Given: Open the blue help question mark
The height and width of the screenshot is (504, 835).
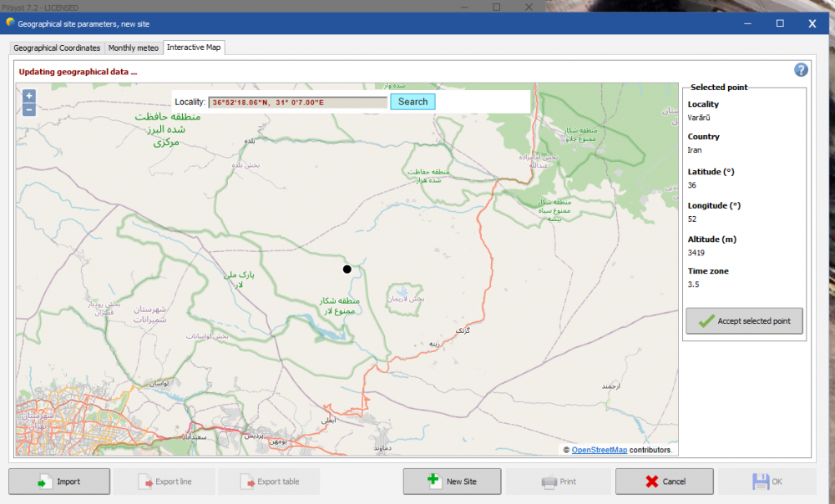Looking at the screenshot, I should [801, 70].
